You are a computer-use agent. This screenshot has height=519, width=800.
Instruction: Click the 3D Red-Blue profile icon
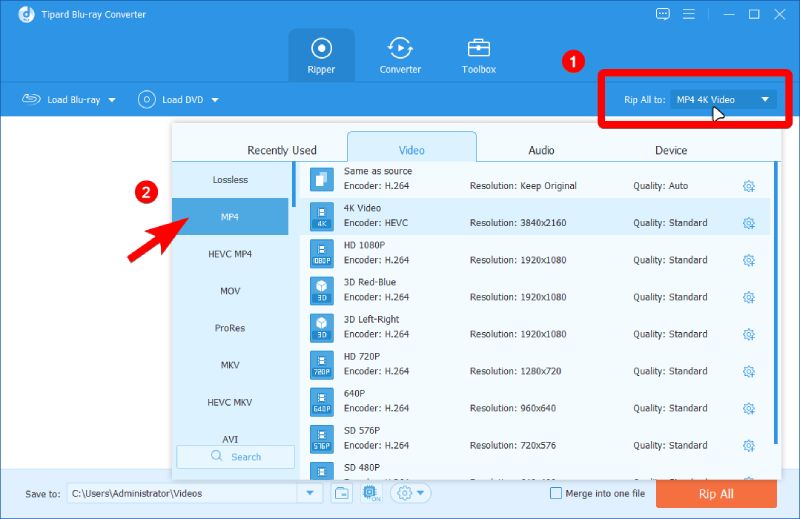pos(321,290)
